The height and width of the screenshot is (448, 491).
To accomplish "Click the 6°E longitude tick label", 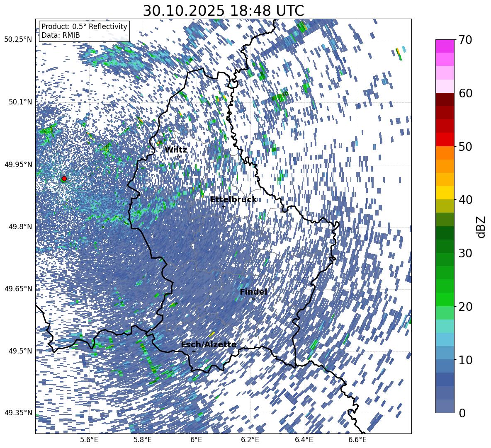I will click(196, 440).
